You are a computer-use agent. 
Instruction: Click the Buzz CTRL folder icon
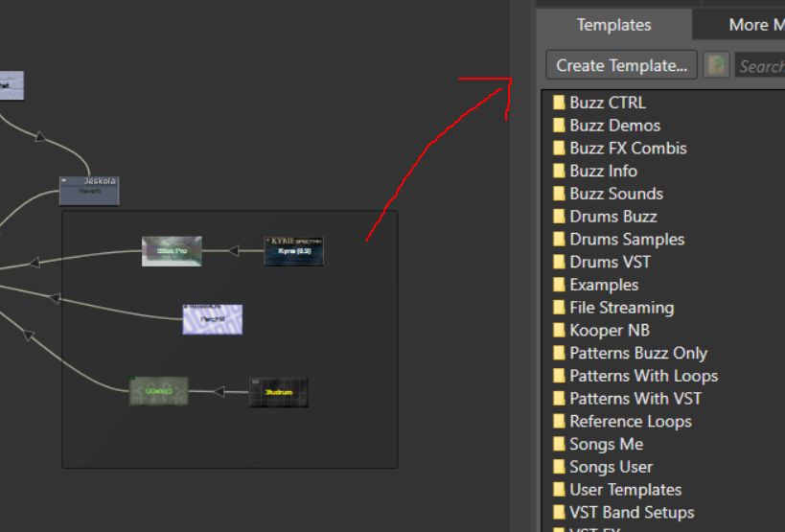click(x=558, y=103)
